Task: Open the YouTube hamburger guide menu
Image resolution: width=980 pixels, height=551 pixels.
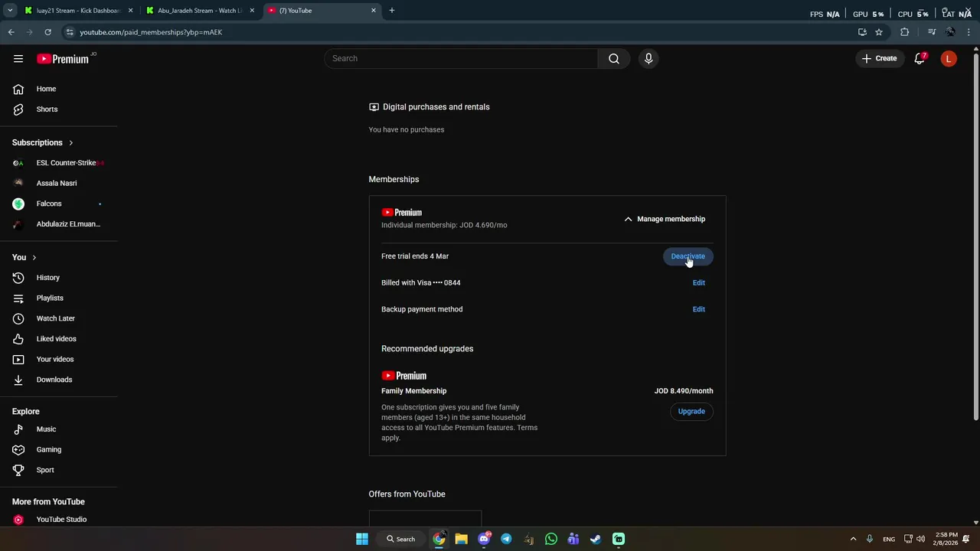Action: (18, 59)
